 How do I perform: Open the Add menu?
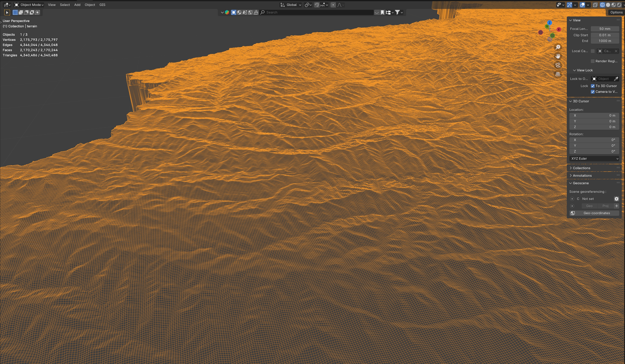point(77,5)
